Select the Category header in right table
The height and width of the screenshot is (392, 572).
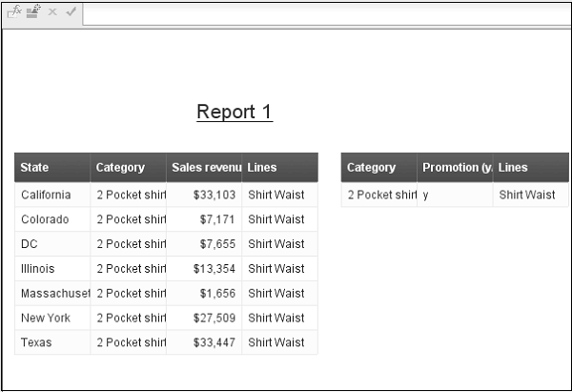[378, 167]
